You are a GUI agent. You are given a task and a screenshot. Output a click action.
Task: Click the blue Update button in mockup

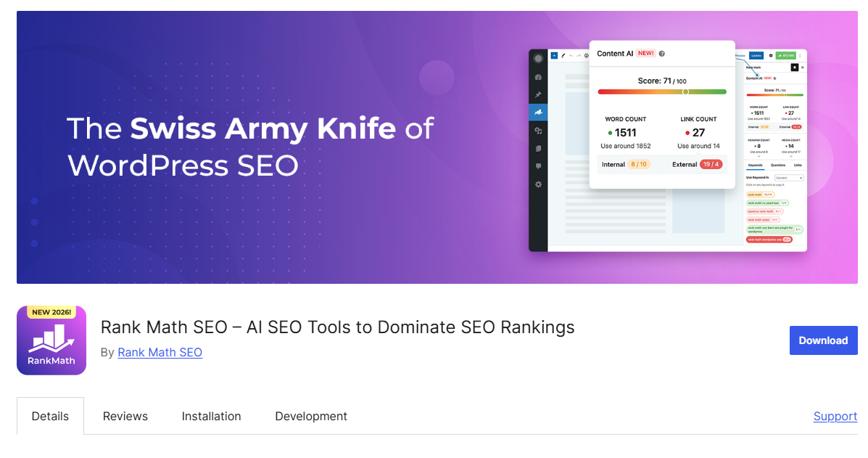tap(756, 55)
